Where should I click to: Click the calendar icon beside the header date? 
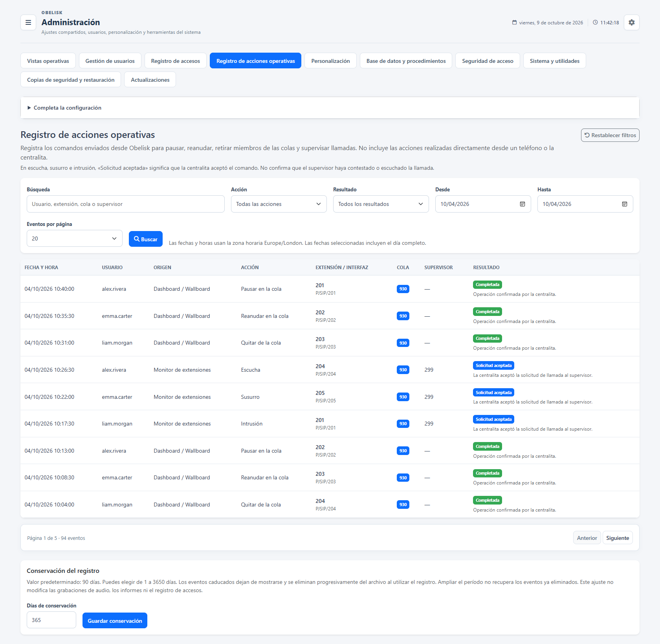514,22
